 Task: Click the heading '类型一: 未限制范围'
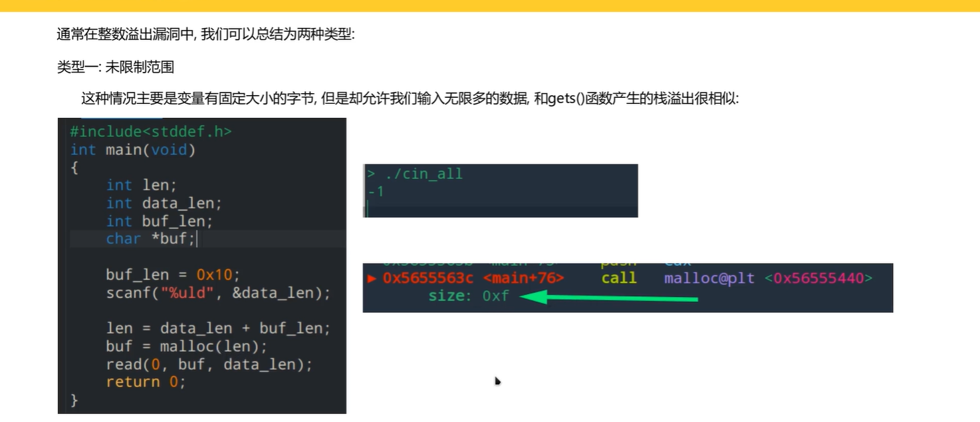click(116, 67)
